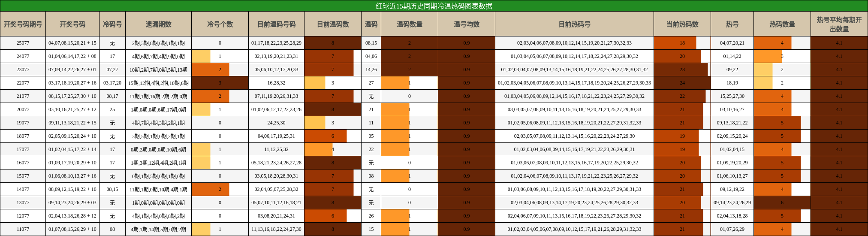This screenshot has width=868, height=236.
Task: Click draw numbers 01,04,06,14,17,22 + 08
Action: coord(72,56)
